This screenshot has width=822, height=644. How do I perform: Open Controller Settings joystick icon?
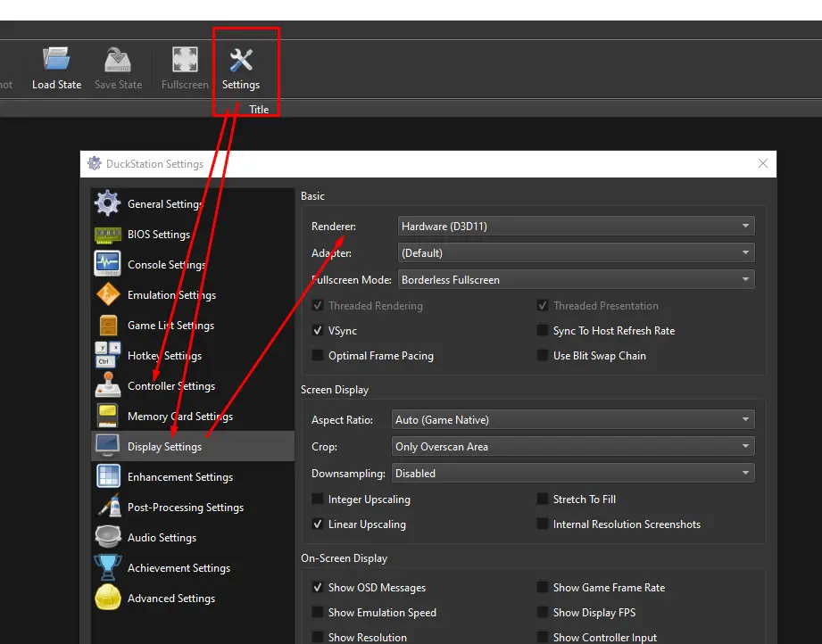coord(108,386)
